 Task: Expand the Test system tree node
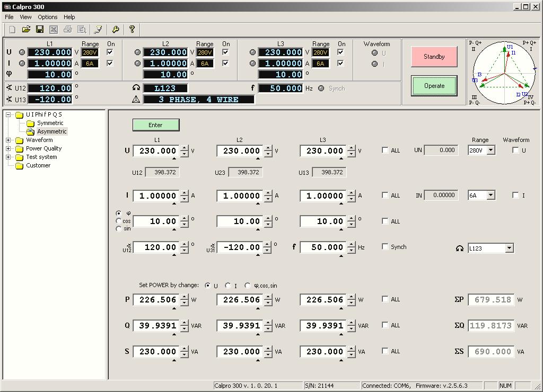coord(8,157)
